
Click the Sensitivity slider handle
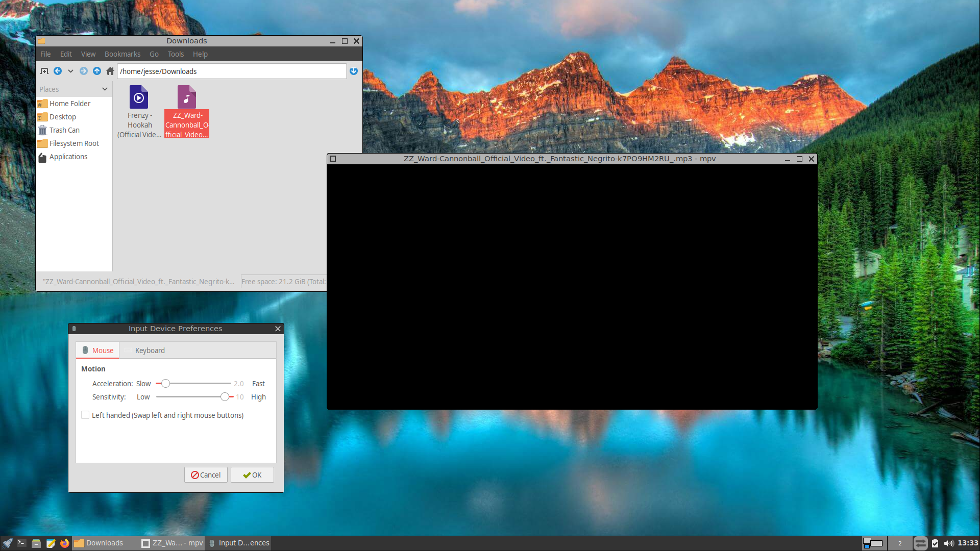tap(225, 397)
